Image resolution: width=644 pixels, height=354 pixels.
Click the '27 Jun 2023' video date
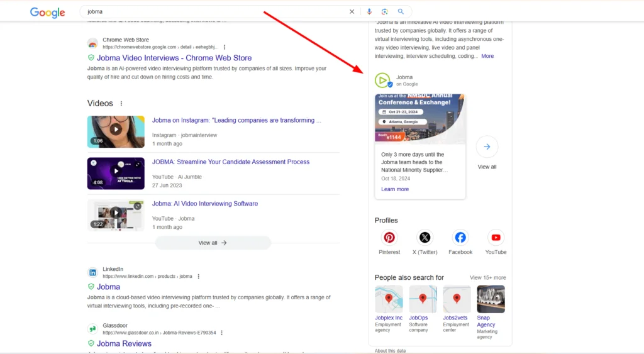click(x=167, y=185)
